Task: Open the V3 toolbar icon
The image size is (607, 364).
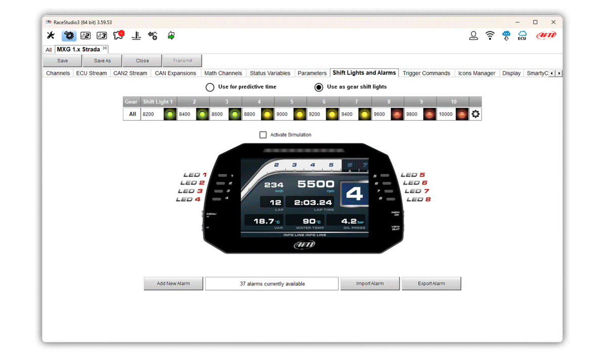Action: point(102,35)
